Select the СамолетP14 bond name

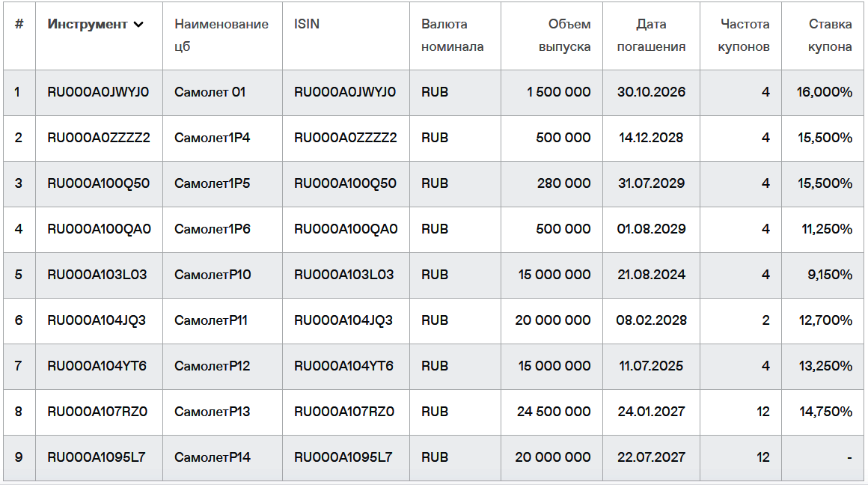(x=213, y=457)
